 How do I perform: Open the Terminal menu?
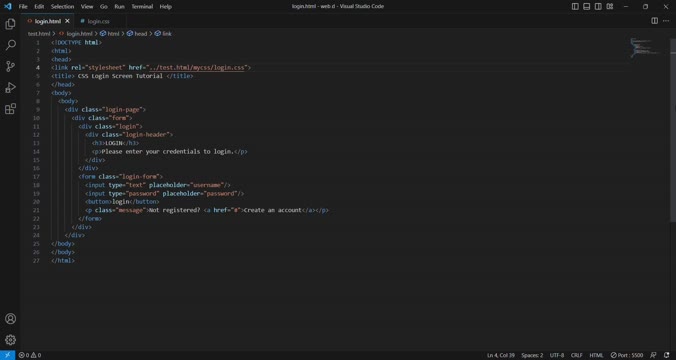tap(142, 6)
